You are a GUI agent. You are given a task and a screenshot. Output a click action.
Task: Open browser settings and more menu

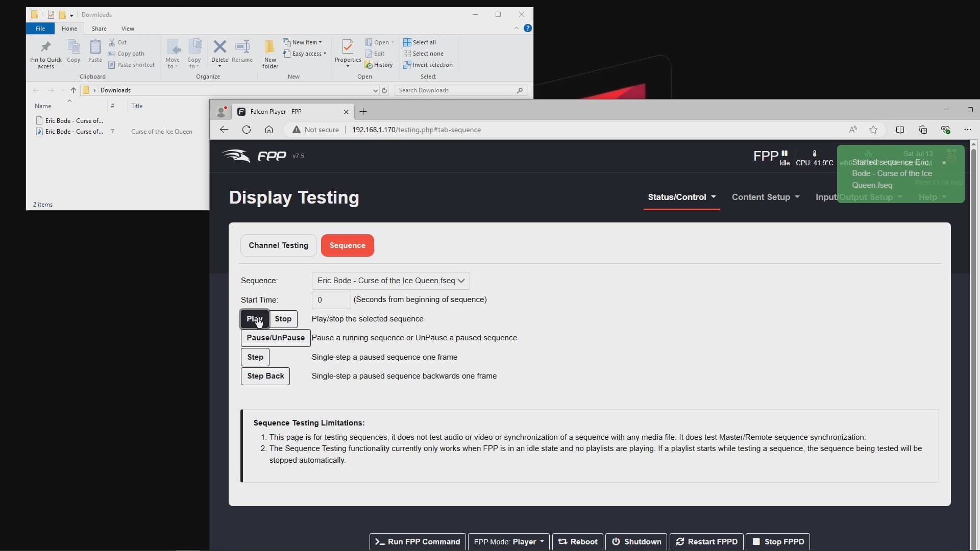pos(967,130)
